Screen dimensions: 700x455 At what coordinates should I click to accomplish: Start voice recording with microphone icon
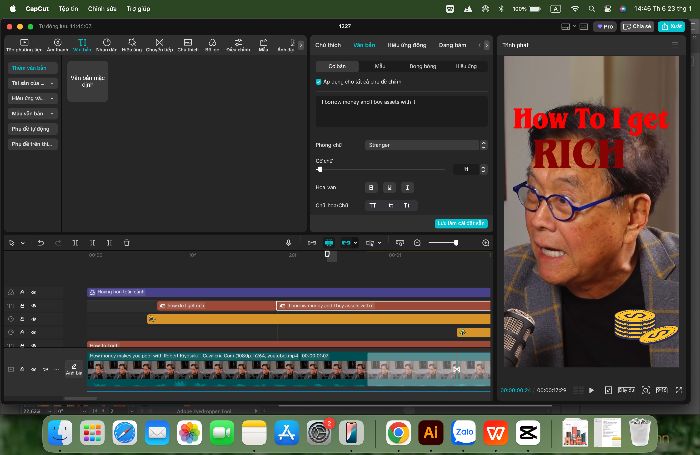tap(288, 243)
